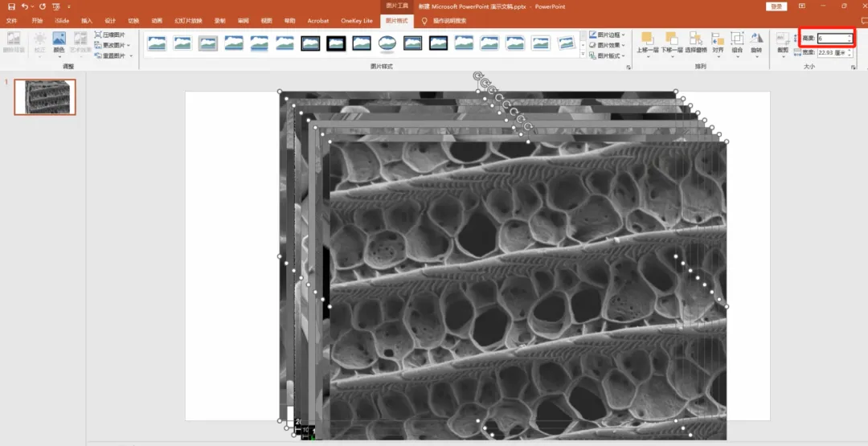Viewport: 868px width, 446px height.
Task: Switch to the OneKey Lite tab
Action: 357,20
